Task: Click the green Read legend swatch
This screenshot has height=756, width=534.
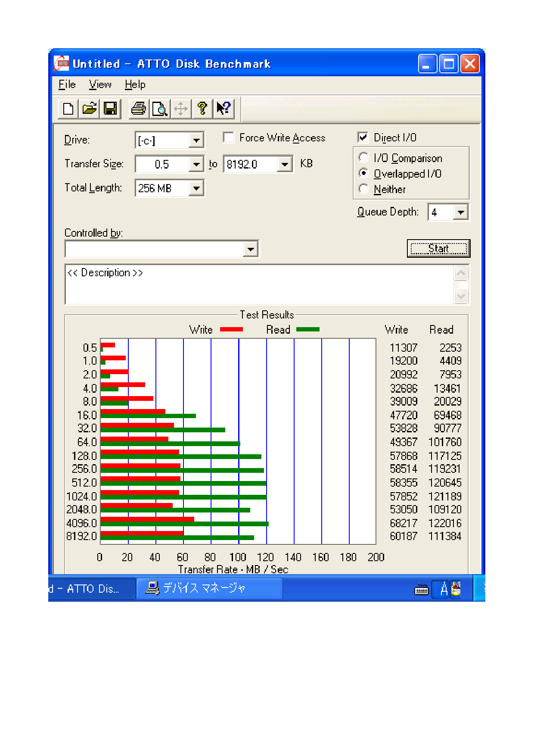Action: pyautogui.click(x=308, y=329)
